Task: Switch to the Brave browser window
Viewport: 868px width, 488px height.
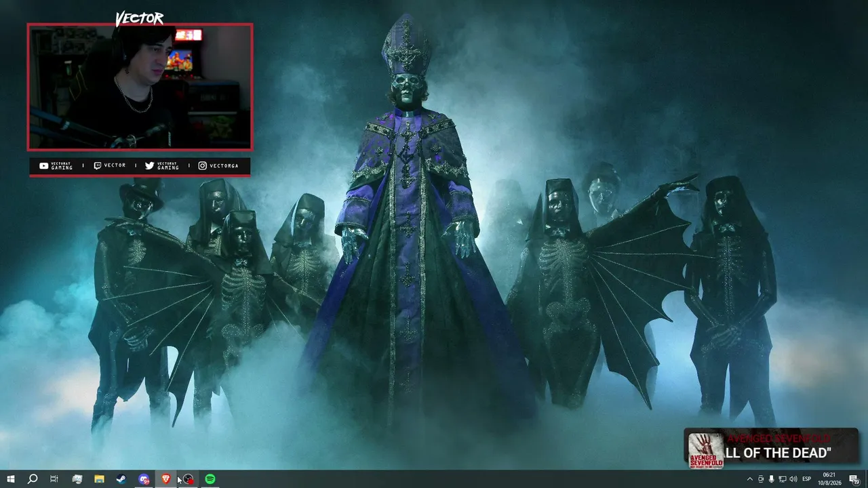Action: point(166,479)
